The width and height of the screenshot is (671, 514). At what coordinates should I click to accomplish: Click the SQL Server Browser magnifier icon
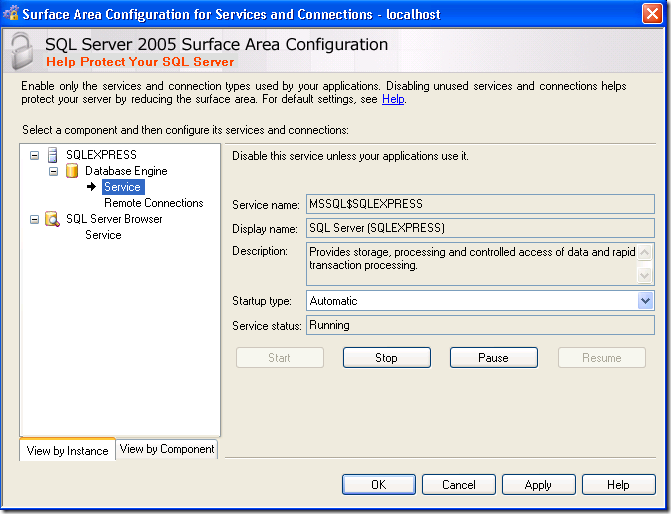(x=52, y=219)
